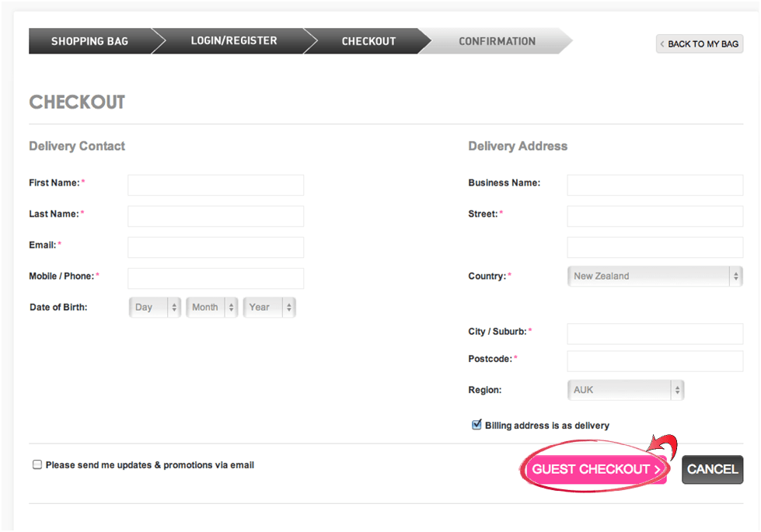The height and width of the screenshot is (532, 761).
Task: Go to the Login/Register step
Action: tap(234, 41)
